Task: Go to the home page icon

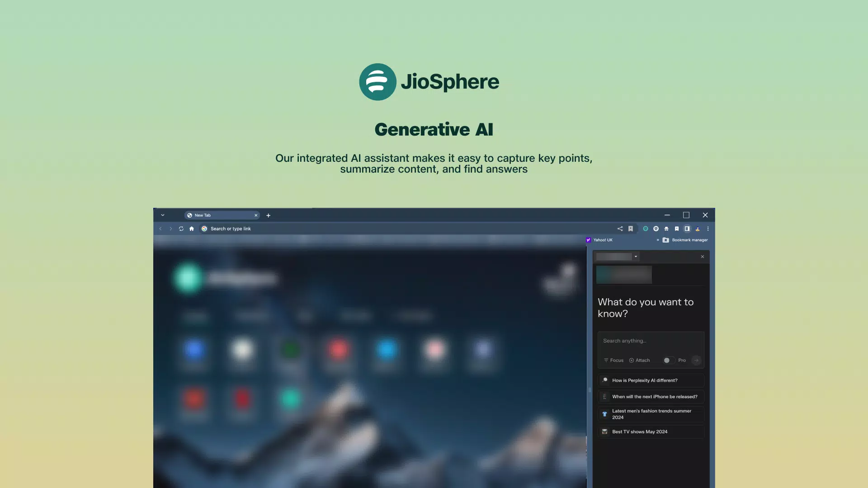Action: click(192, 229)
